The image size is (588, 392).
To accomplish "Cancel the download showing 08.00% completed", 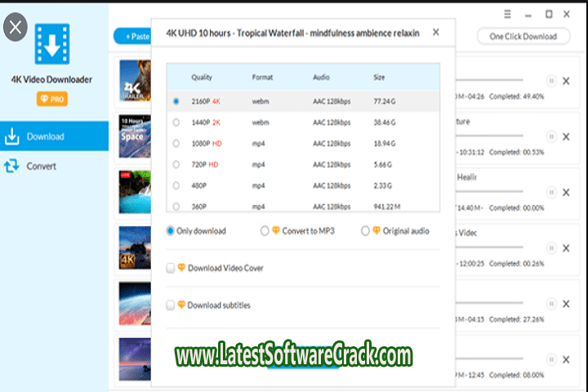I will (566, 359).
